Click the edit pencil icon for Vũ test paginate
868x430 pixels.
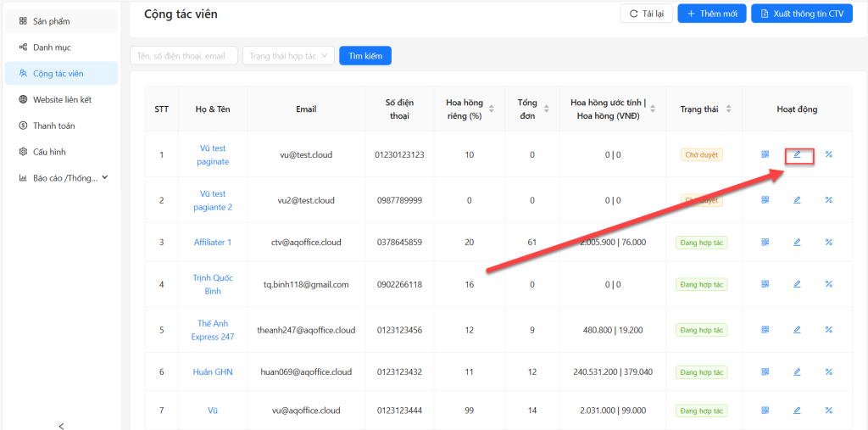797,154
